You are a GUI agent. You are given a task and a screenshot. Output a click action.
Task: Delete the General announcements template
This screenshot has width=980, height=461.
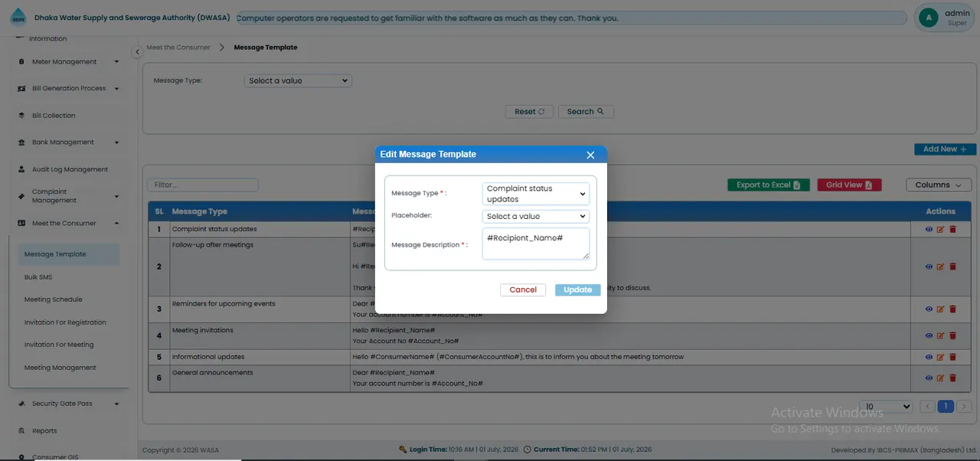click(x=953, y=378)
